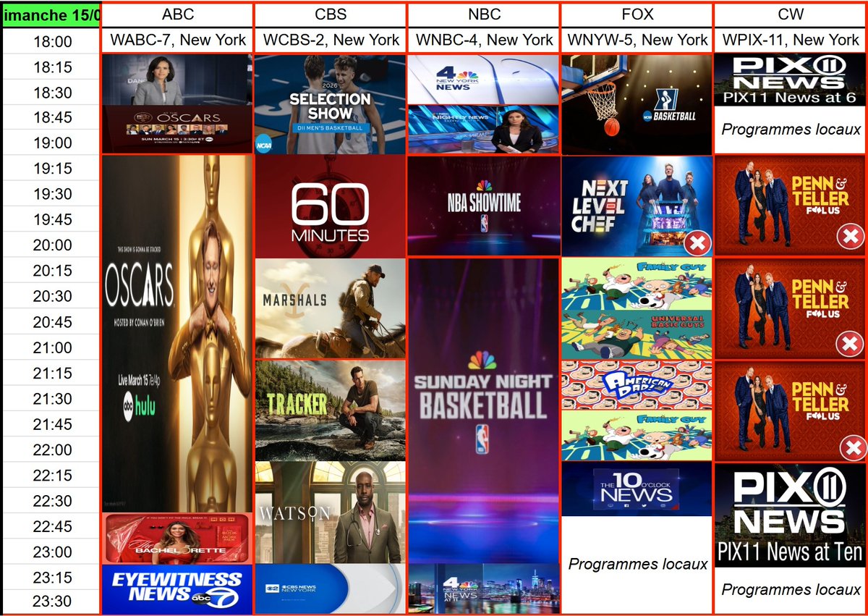Image resolution: width=868 pixels, height=616 pixels.
Task: Select the WNYW-5, New York station cell
Action: pos(637,40)
